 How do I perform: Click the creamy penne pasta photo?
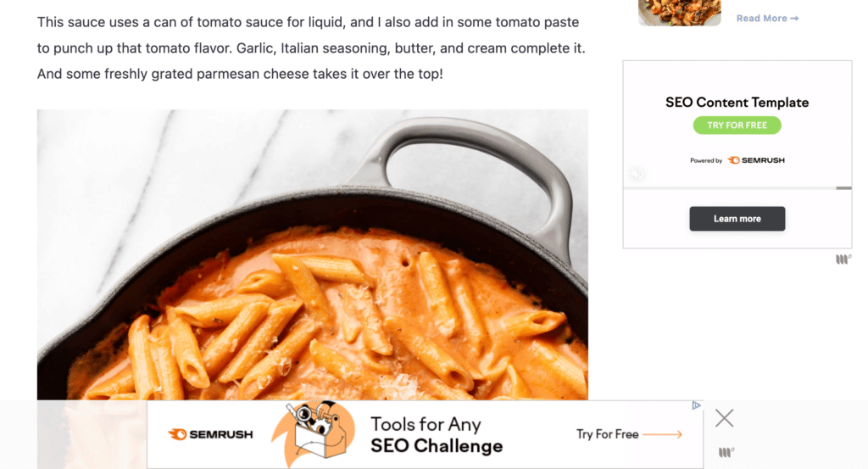pos(312,254)
